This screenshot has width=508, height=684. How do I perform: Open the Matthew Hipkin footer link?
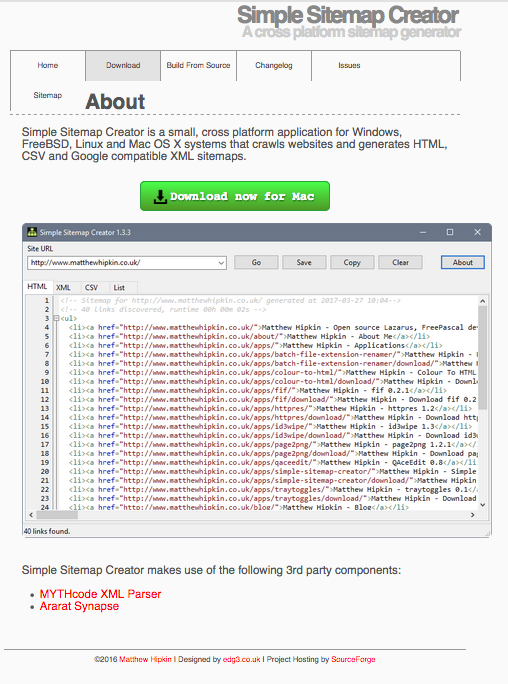tap(145, 659)
